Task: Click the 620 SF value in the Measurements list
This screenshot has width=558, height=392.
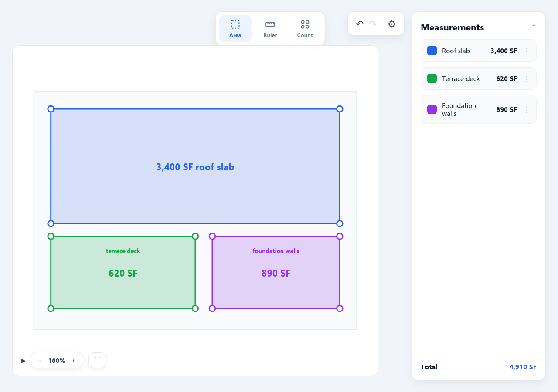Action: 507,79
